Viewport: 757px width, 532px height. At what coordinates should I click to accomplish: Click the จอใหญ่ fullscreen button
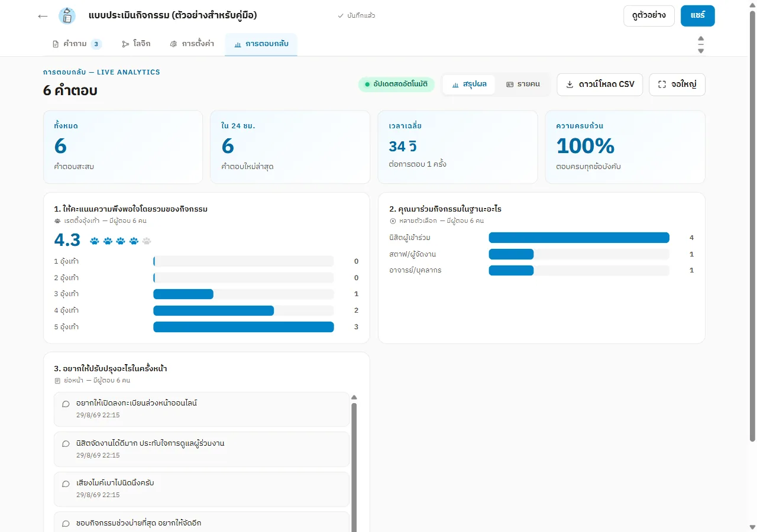(x=677, y=85)
